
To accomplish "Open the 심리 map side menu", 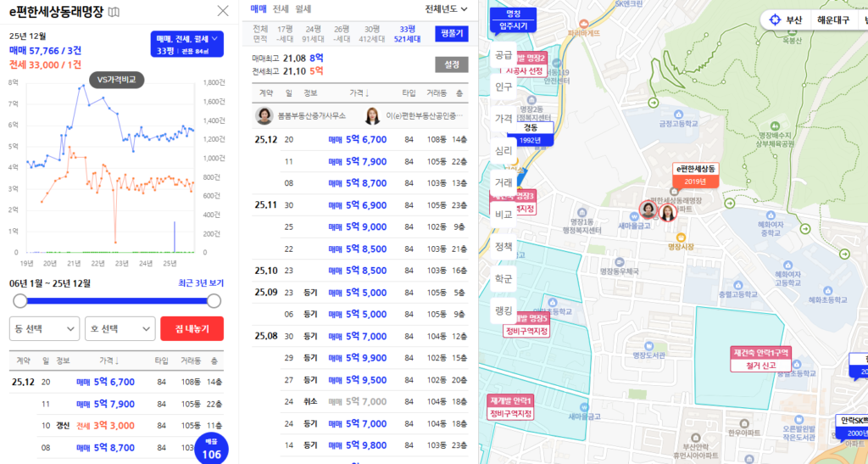I will (x=504, y=151).
